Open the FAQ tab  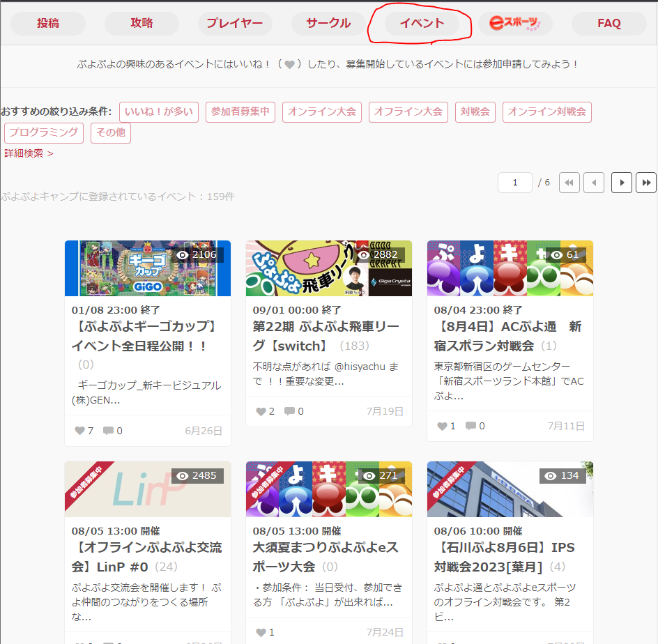pos(609,24)
